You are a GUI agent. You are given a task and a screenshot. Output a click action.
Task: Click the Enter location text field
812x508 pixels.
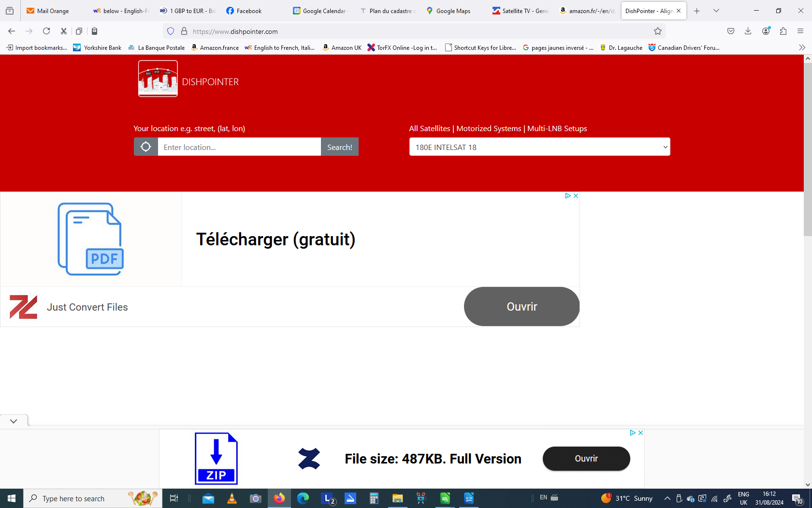pos(239,147)
